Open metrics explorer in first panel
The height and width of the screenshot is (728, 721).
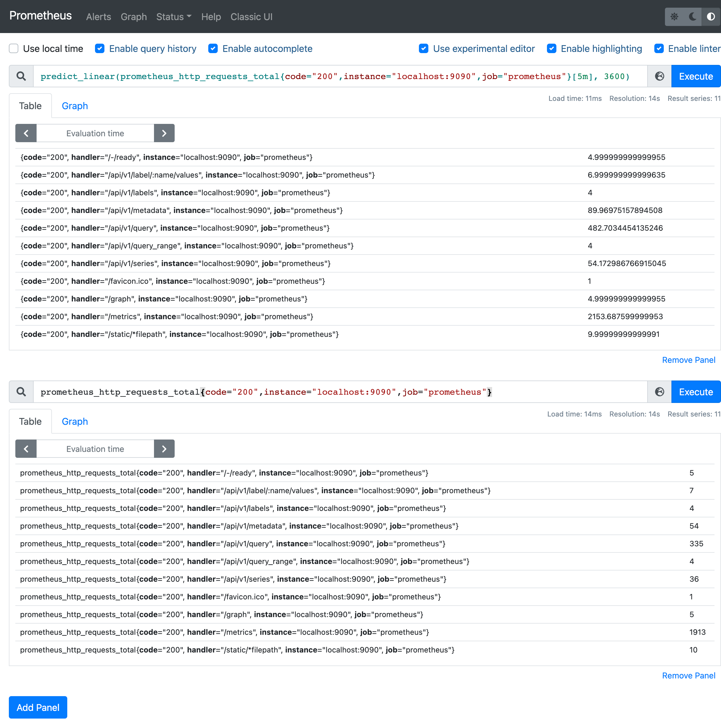click(x=659, y=76)
